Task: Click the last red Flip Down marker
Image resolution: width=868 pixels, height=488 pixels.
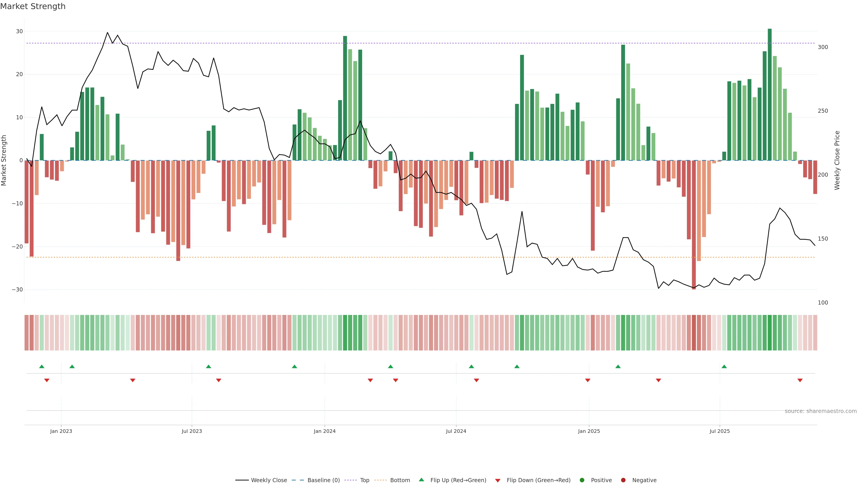Action: [x=800, y=380]
